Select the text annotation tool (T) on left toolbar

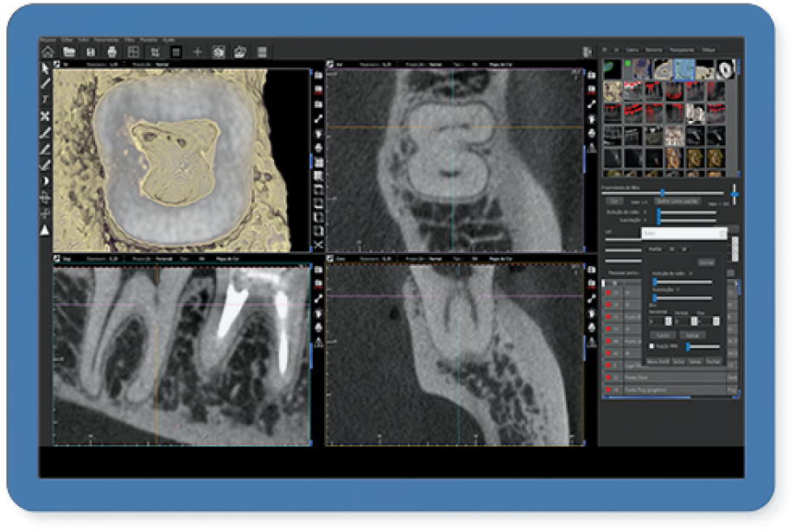(x=44, y=98)
